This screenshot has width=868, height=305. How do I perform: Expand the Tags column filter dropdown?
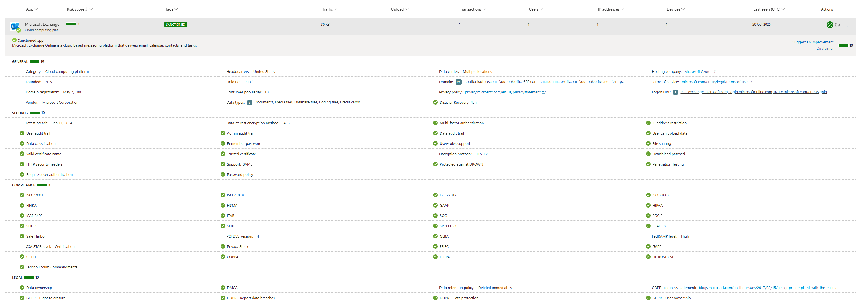point(176,9)
